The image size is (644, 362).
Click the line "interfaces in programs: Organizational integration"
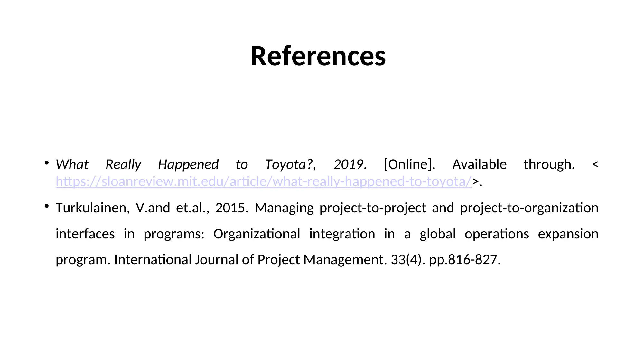[x=215, y=234]
